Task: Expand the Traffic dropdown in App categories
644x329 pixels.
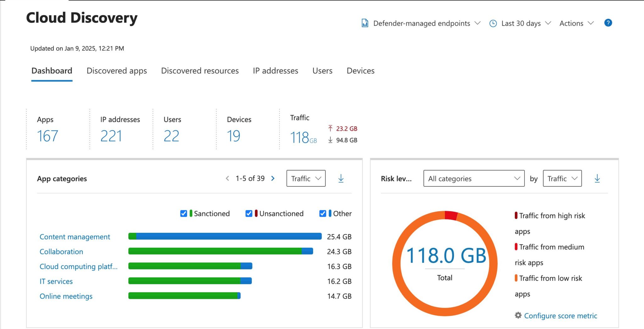Action: (305, 178)
